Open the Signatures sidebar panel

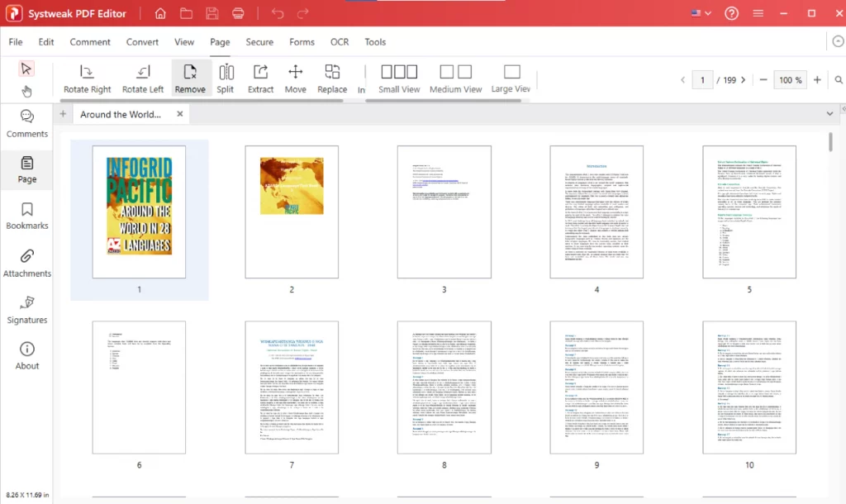[x=27, y=310]
